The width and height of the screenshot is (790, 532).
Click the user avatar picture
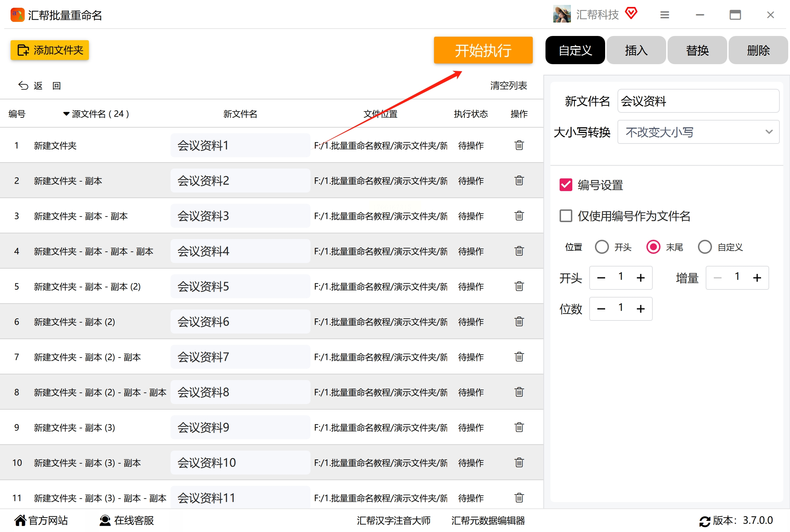(x=562, y=14)
